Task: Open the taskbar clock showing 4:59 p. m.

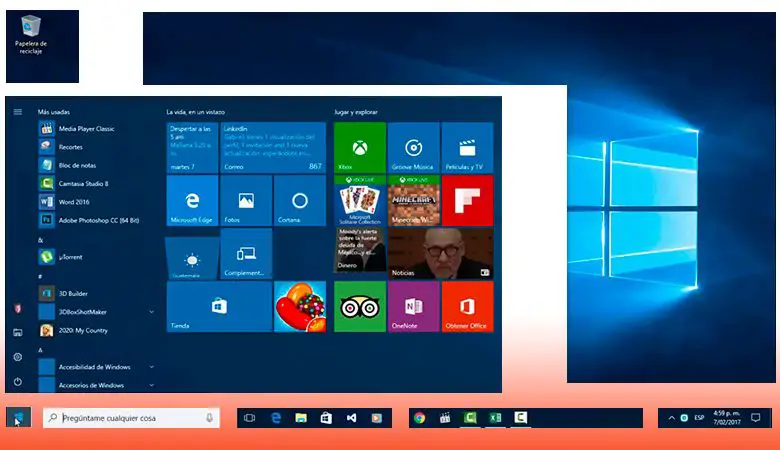Action: [727, 418]
